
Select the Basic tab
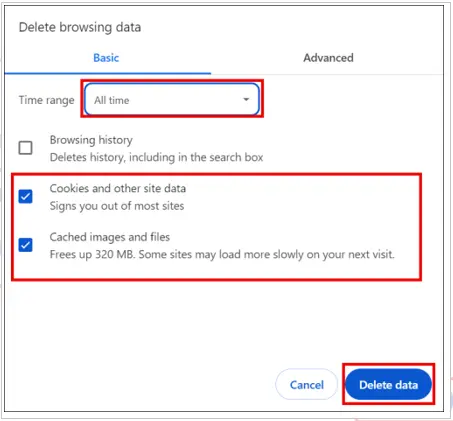click(106, 58)
